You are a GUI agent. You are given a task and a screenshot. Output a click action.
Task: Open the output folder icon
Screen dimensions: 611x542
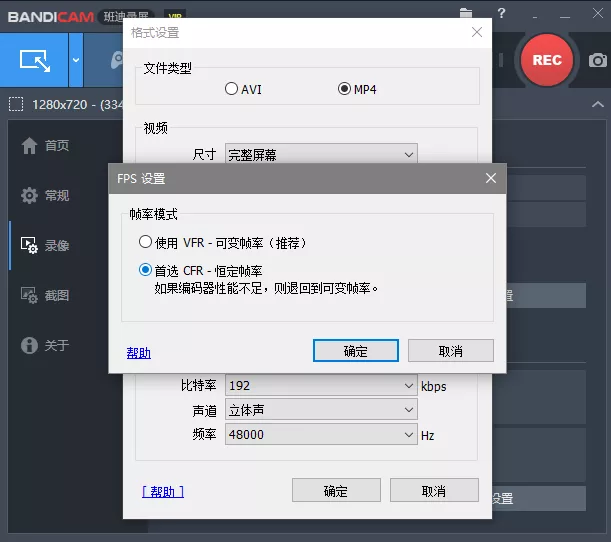coord(466,13)
